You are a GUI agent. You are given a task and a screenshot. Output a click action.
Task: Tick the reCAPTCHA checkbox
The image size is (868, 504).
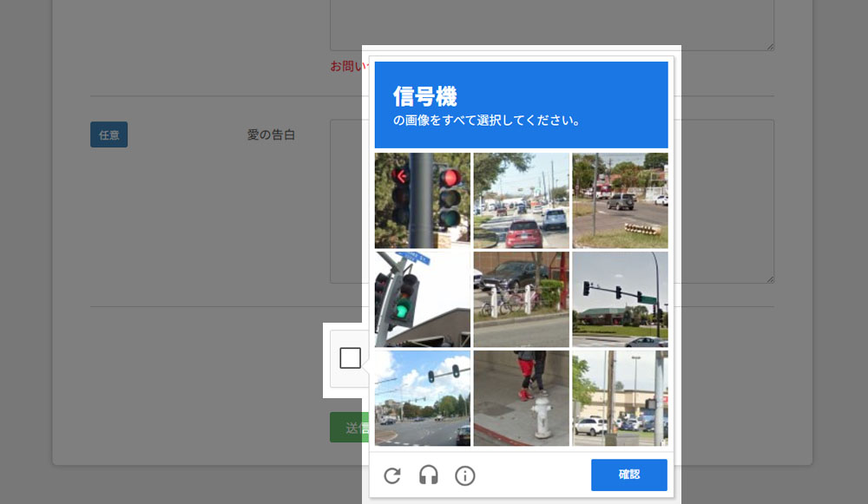click(350, 358)
